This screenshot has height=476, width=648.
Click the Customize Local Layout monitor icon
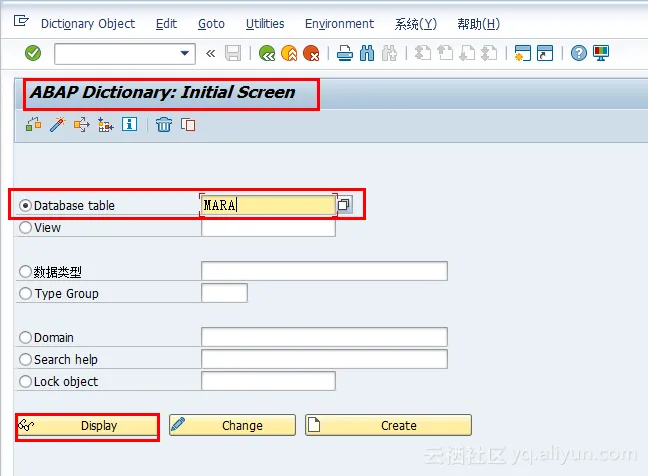(601, 53)
